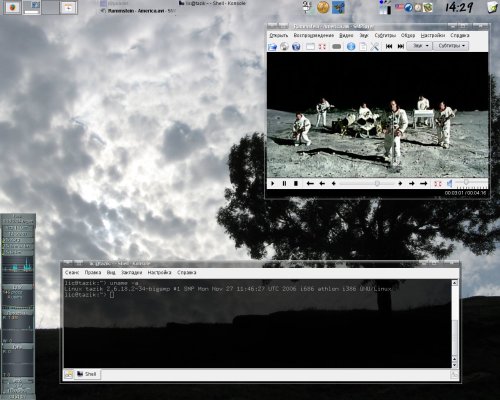Select the Rammstein - America.avi taskbar entry
The image size is (500, 400).
point(138,11)
